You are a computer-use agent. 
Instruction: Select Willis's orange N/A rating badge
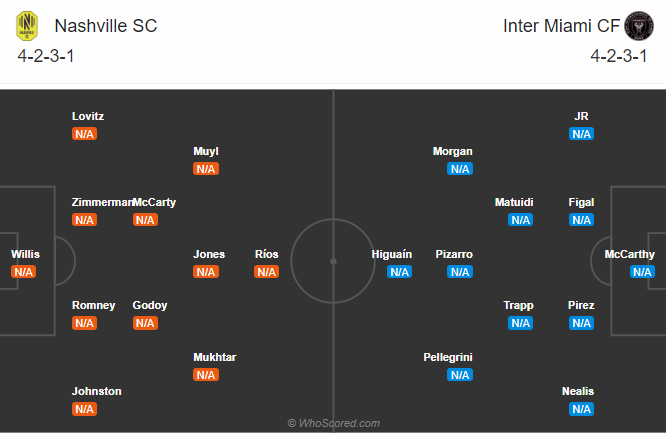tap(23, 272)
